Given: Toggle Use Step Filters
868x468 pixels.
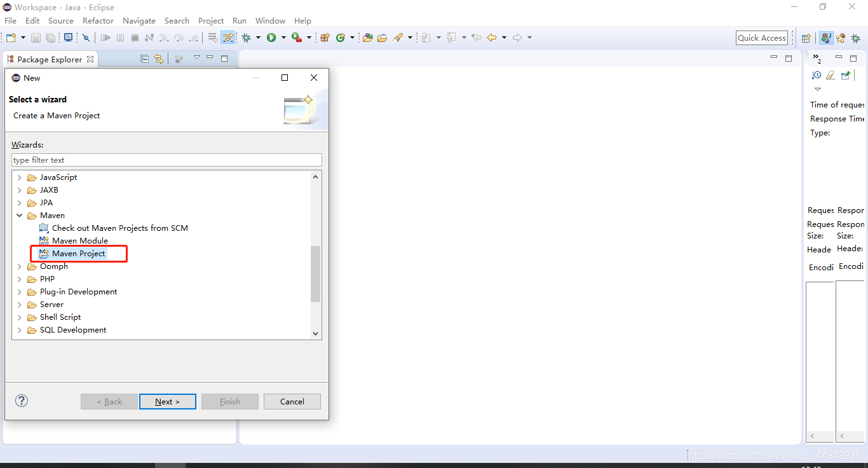Looking at the screenshot, I should [x=227, y=38].
